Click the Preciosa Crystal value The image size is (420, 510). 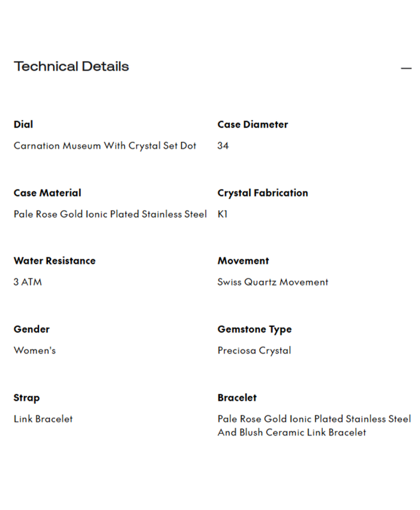tap(254, 350)
